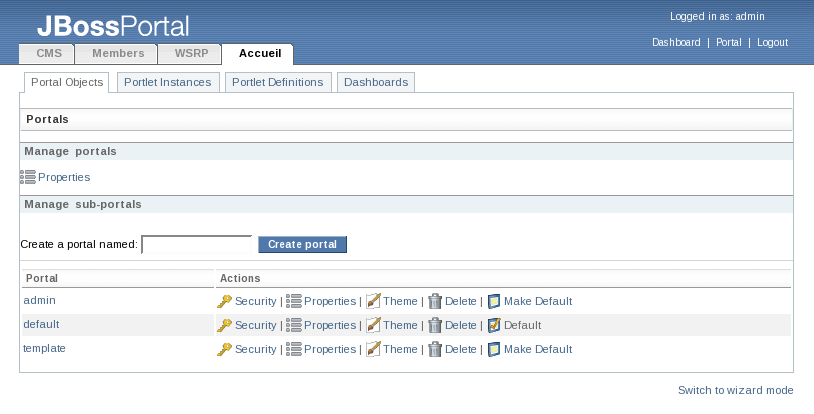Click the Theme paintbrush icon in default row

(373, 325)
